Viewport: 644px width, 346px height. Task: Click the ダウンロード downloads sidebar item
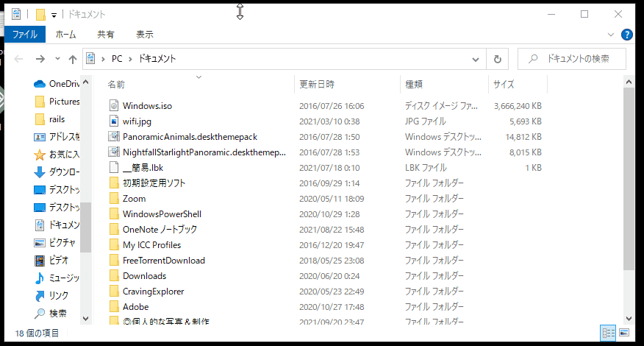(57, 172)
